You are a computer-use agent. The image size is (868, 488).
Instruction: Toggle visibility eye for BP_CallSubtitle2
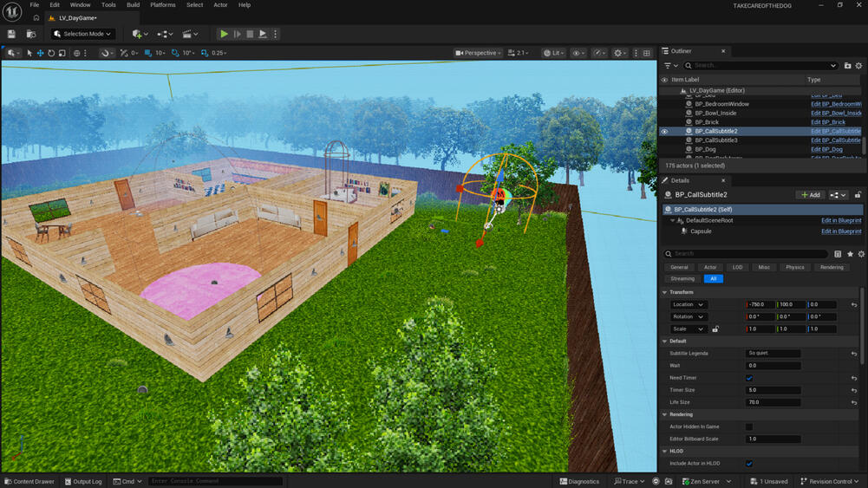click(664, 132)
